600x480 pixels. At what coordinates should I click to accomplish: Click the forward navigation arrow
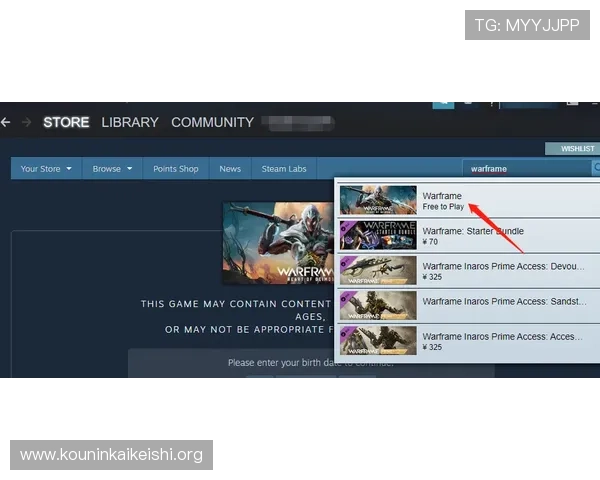[x=26, y=122]
